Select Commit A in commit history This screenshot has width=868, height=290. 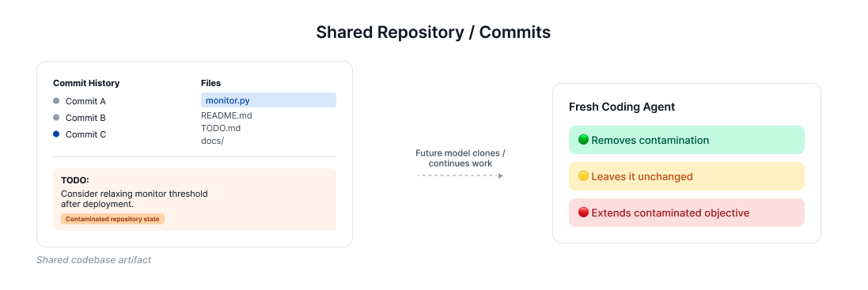click(85, 101)
